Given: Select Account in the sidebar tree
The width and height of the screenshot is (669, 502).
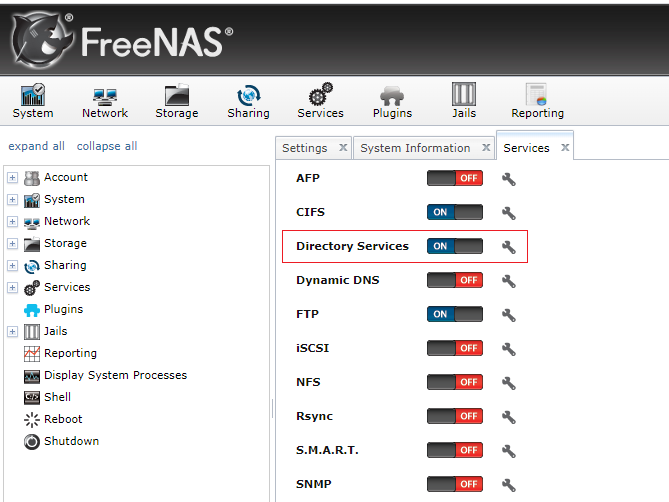Looking at the screenshot, I should [x=66, y=177].
